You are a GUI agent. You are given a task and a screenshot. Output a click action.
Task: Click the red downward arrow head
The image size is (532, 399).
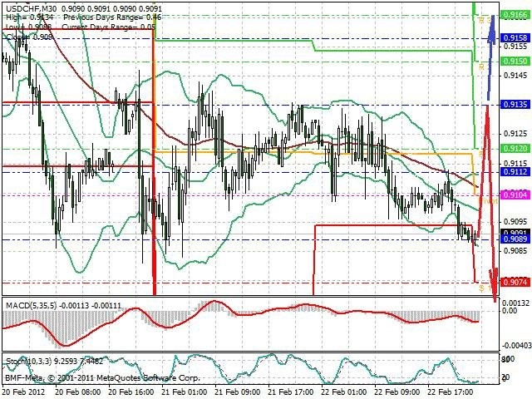pos(494,284)
